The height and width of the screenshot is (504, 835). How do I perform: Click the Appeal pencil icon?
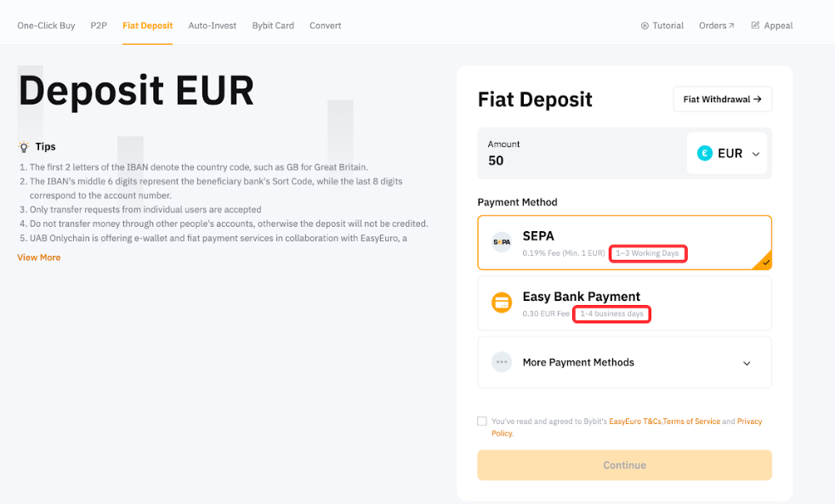[x=753, y=25]
